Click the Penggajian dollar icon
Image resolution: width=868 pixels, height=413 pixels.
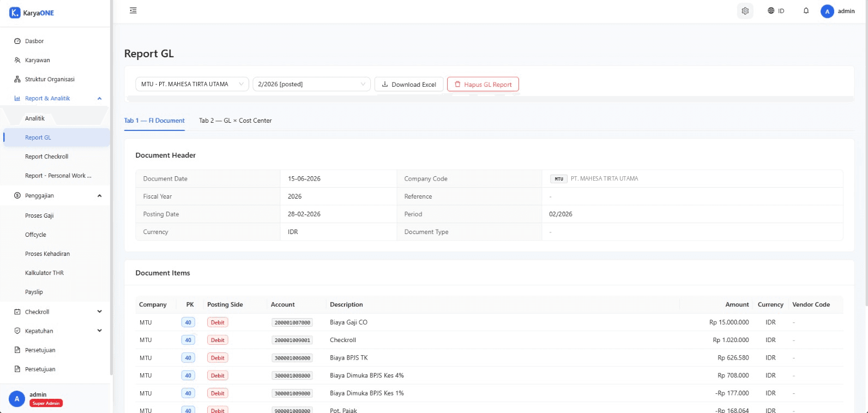(17, 195)
